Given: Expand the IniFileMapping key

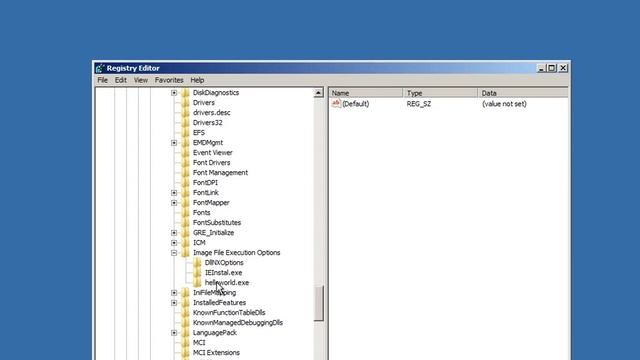Looking at the screenshot, I should [x=174, y=293].
